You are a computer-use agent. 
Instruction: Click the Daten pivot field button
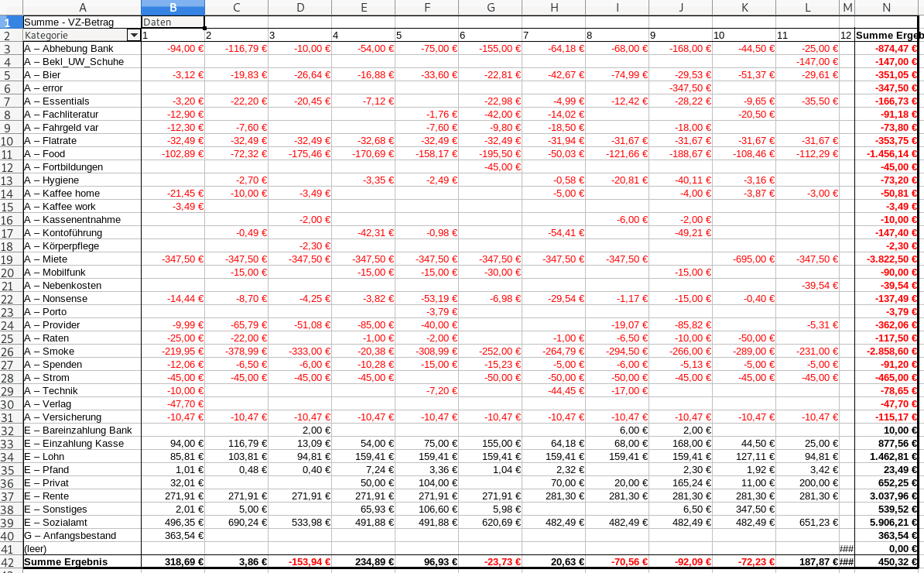click(173, 22)
